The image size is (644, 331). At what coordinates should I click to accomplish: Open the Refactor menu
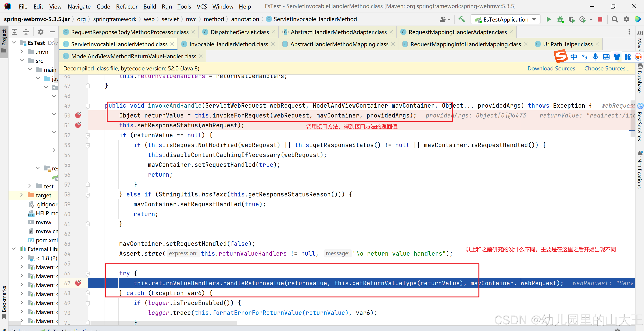click(x=127, y=6)
